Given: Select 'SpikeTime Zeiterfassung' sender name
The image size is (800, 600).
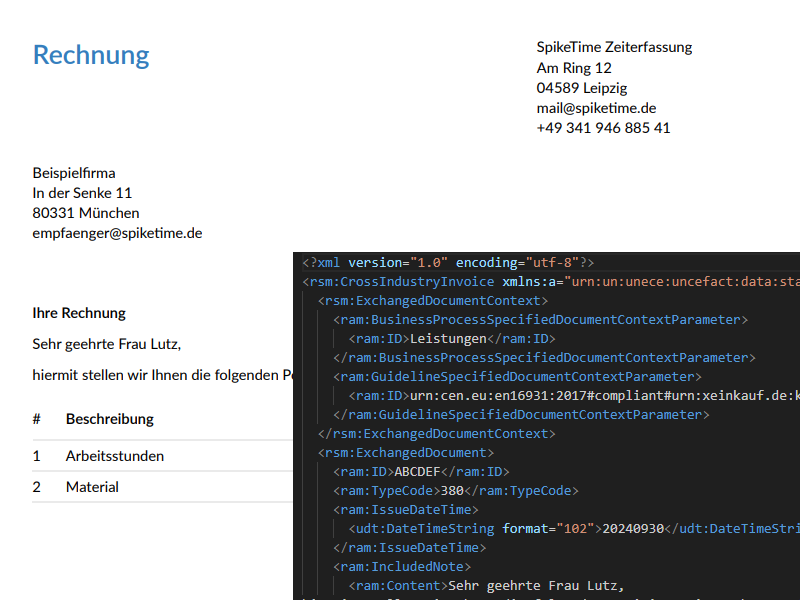Looking at the screenshot, I should coord(614,47).
